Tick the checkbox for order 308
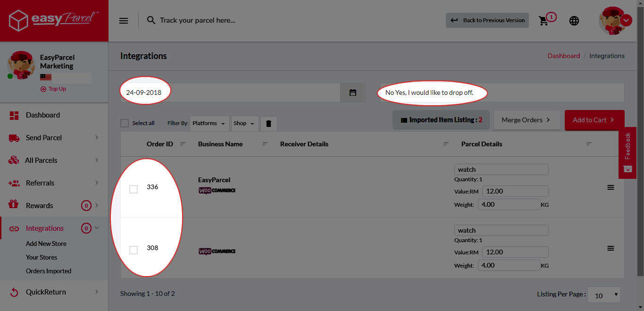This screenshot has width=644, height=311. coord(134,250)
